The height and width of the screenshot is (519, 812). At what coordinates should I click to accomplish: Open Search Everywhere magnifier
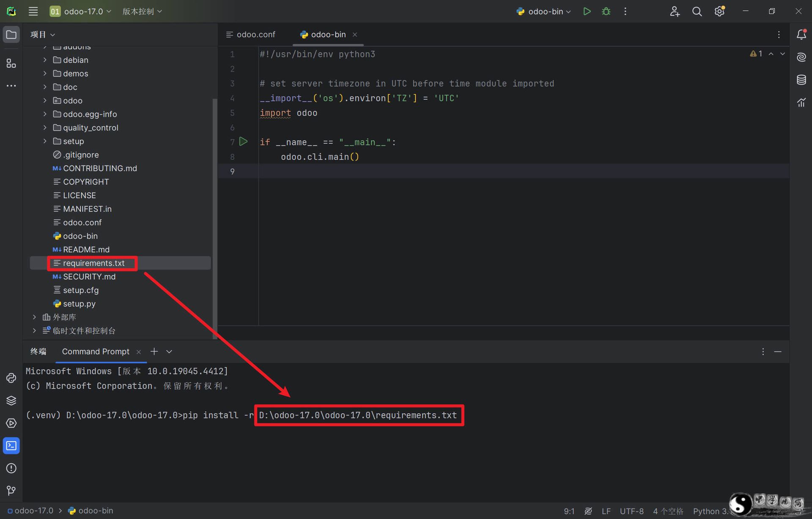tap(697, 11)
